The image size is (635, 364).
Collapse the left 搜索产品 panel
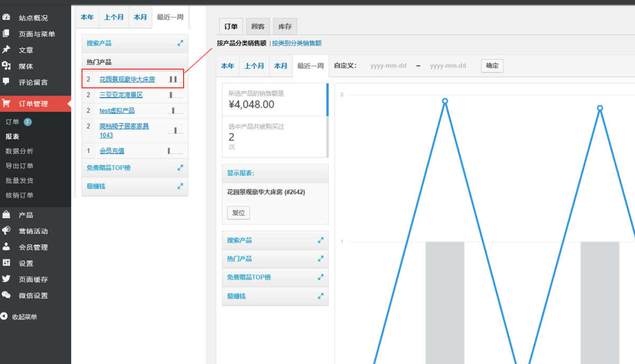(180, 43)
